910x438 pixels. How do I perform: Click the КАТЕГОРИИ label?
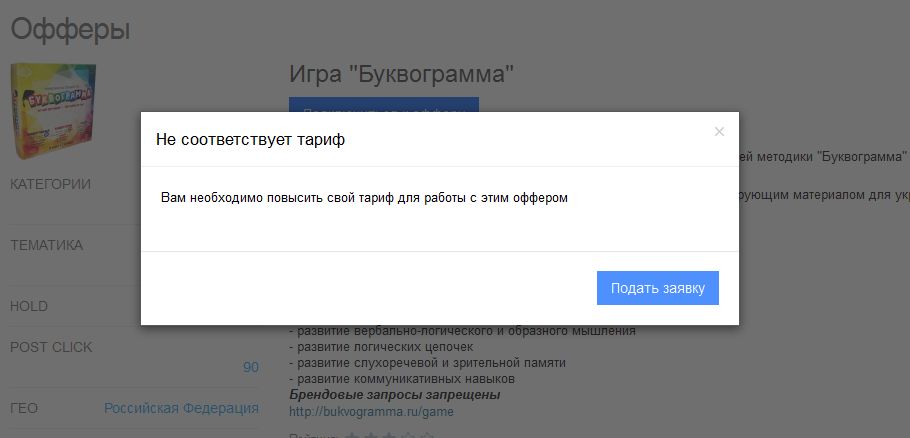[50, 184]
